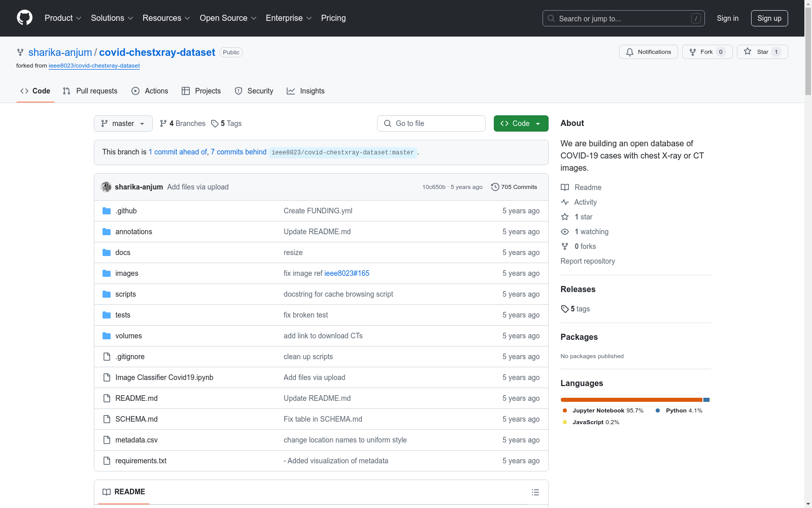Expand the Open Source menu
Viewport: 812px width, 508px height.
click(228, 18)
